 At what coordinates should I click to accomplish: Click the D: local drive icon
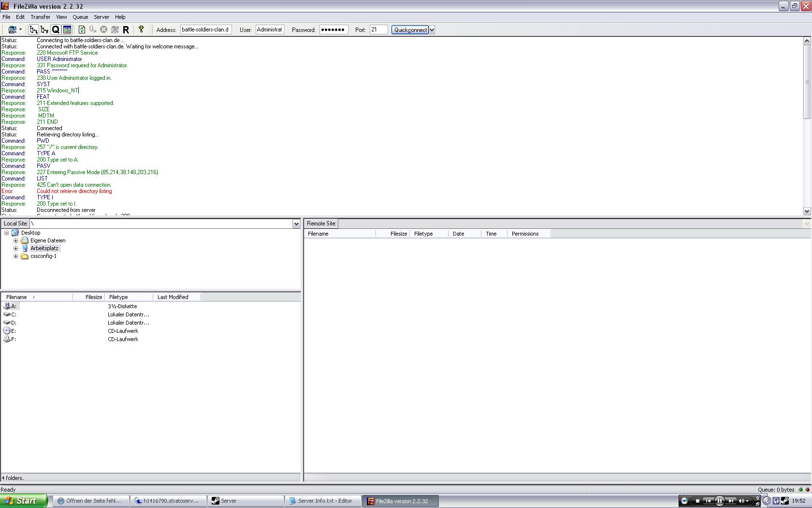[7, 322]
